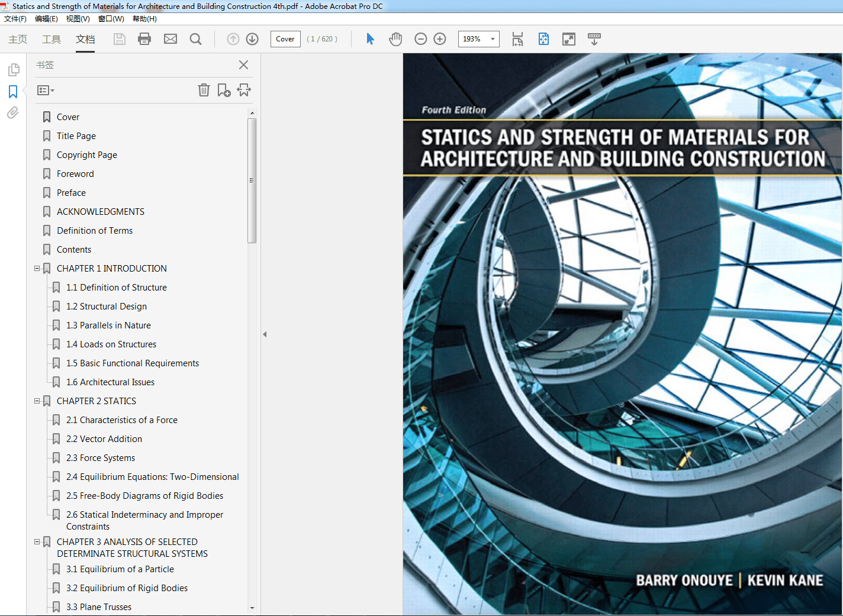Click the fit width scrolling icon
The height and width of the screenshot is (616, 843).
click(x=517, y=39)
